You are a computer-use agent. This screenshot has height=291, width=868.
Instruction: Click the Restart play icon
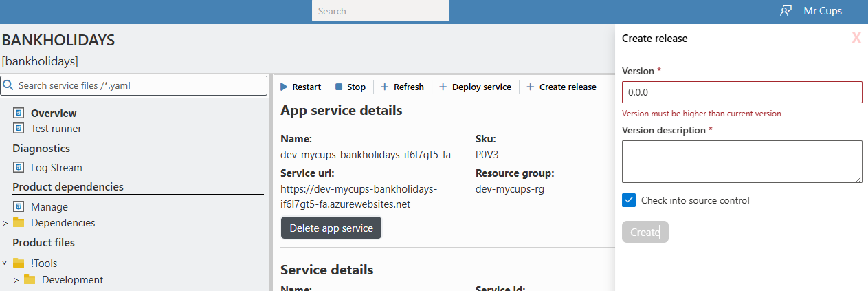pyautogui.click(x=284, y=87)
